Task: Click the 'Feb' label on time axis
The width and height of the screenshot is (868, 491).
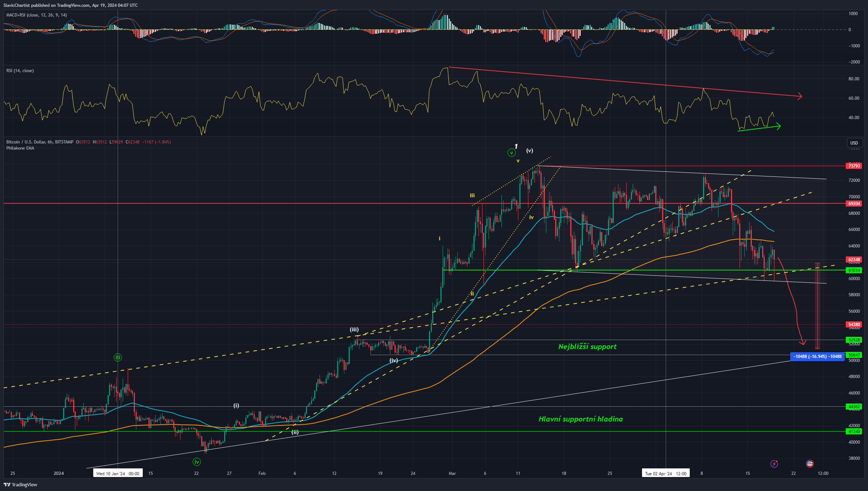Action: coord(262,473)
